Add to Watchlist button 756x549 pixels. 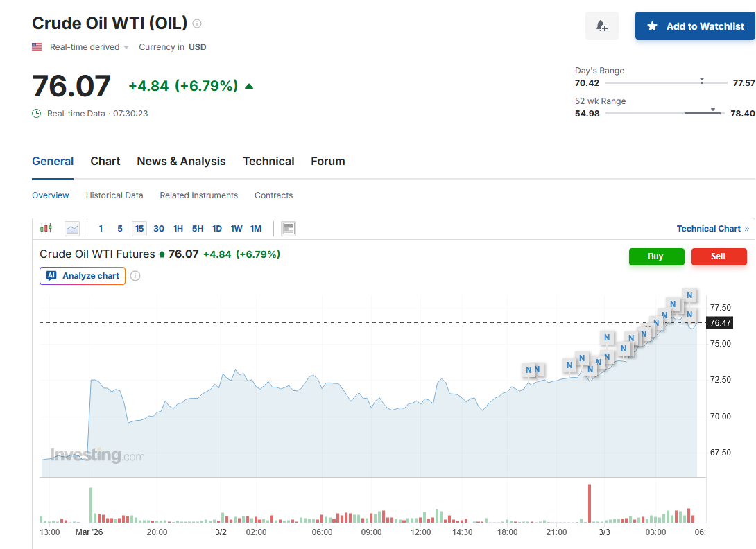pos(695,26)
